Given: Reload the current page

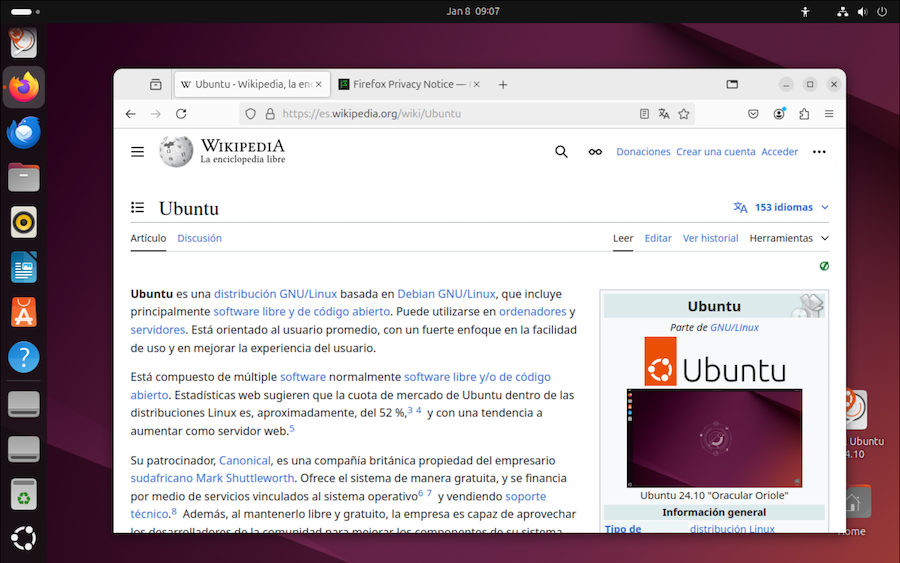Looking at the screenshot, I should 181,114.
